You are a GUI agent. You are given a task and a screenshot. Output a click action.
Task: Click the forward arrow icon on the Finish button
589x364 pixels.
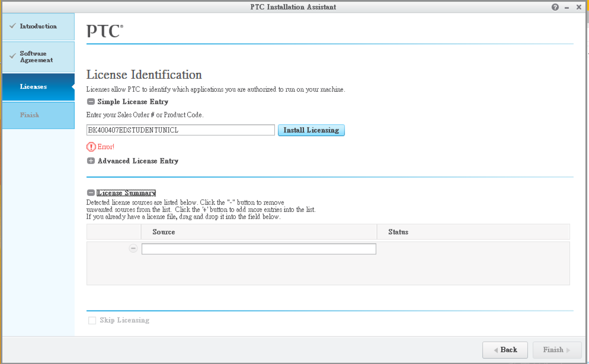pyautogui.click(x=569, y=350)
